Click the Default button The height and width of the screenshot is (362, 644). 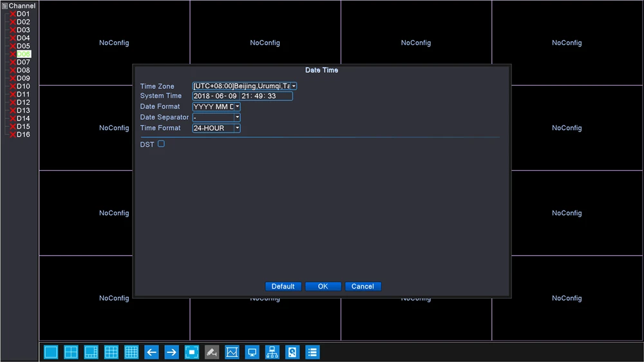[283, 287]
